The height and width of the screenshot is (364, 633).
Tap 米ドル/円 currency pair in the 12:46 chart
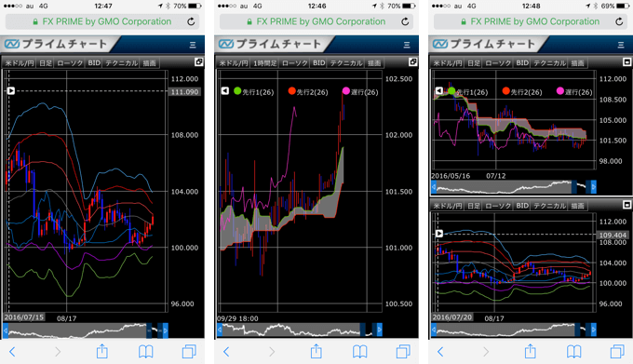(x=234, y=63)
